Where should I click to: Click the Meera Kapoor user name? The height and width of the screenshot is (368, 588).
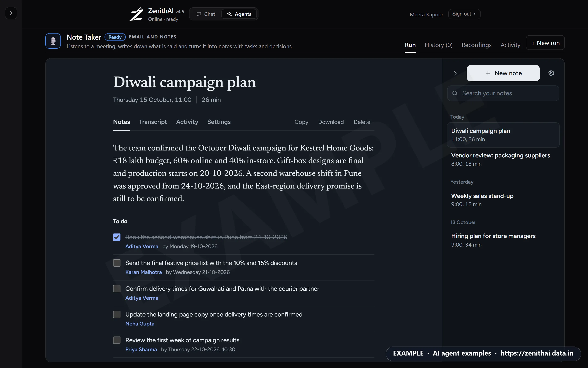(x=427, y=15)
